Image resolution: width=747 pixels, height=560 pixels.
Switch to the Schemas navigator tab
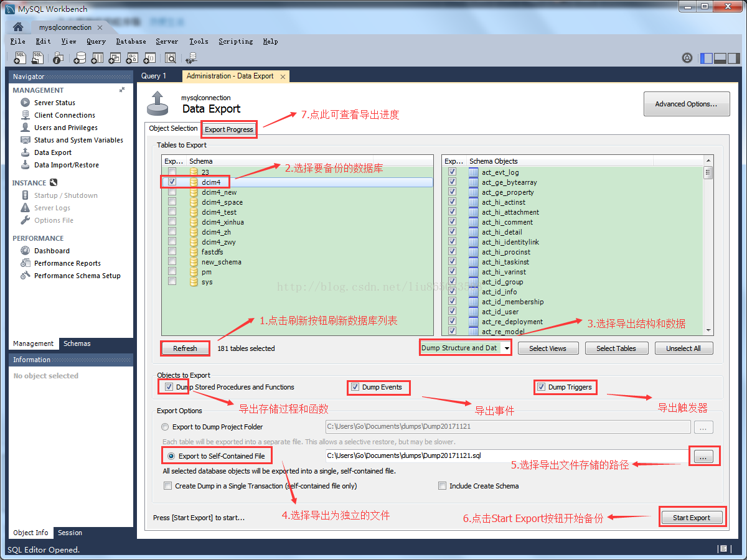(x=77, y=343)
